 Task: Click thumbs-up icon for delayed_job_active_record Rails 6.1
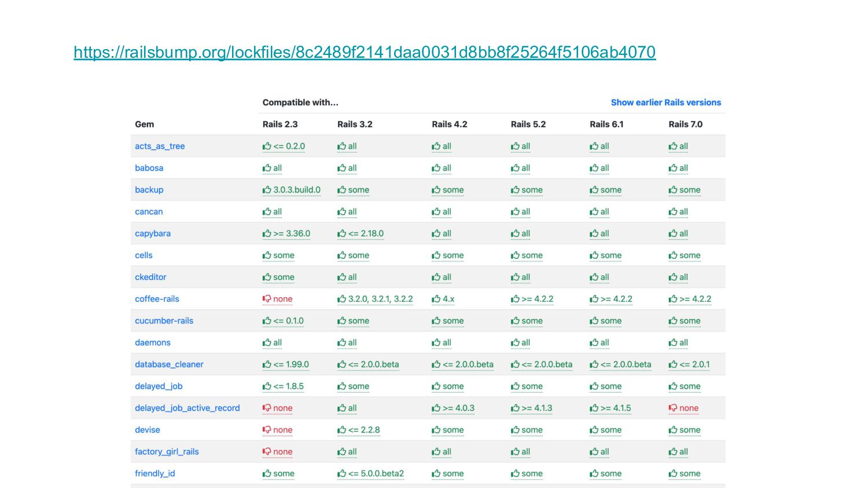point(594,408)
